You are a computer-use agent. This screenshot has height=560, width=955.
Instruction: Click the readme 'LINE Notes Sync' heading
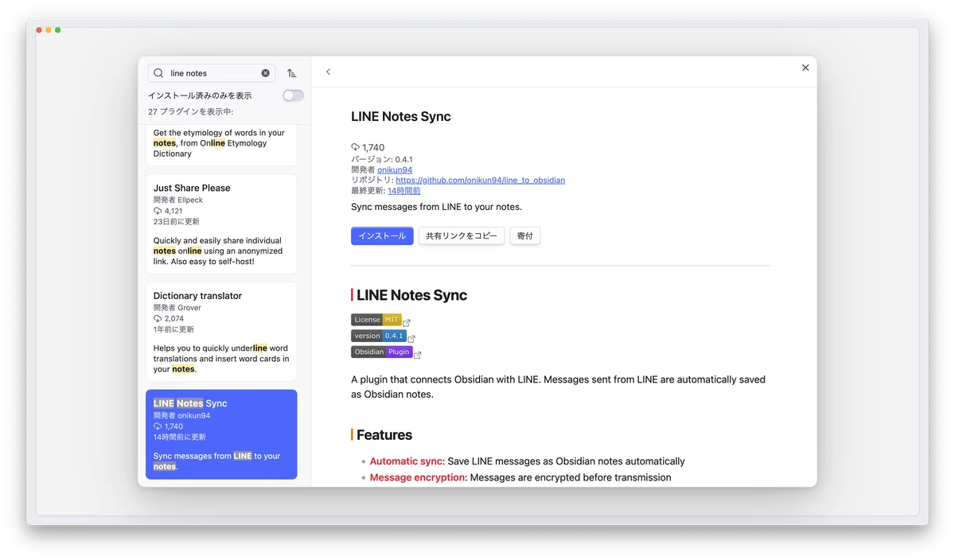pos(411,295)
